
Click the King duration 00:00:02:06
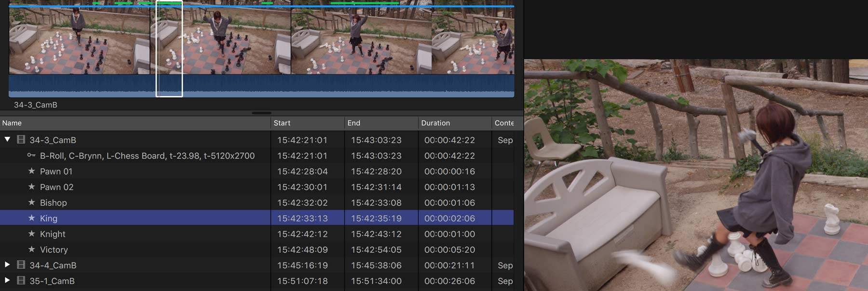pos(449,218)
